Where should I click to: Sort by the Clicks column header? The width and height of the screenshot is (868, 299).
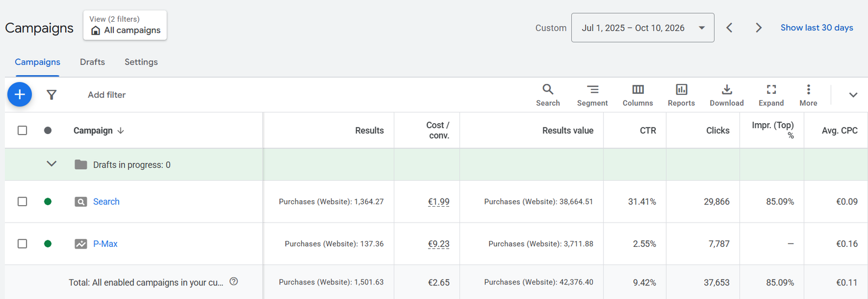[718, 131]
